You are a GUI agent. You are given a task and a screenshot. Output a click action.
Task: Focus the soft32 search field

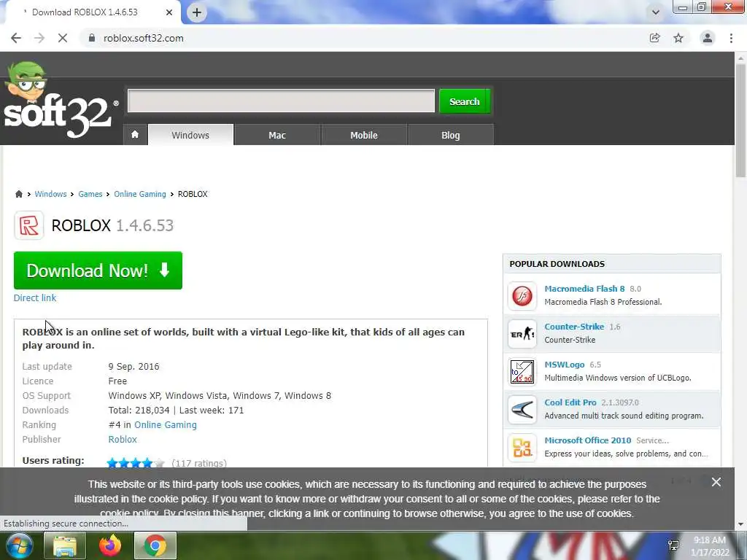(281, 101)
